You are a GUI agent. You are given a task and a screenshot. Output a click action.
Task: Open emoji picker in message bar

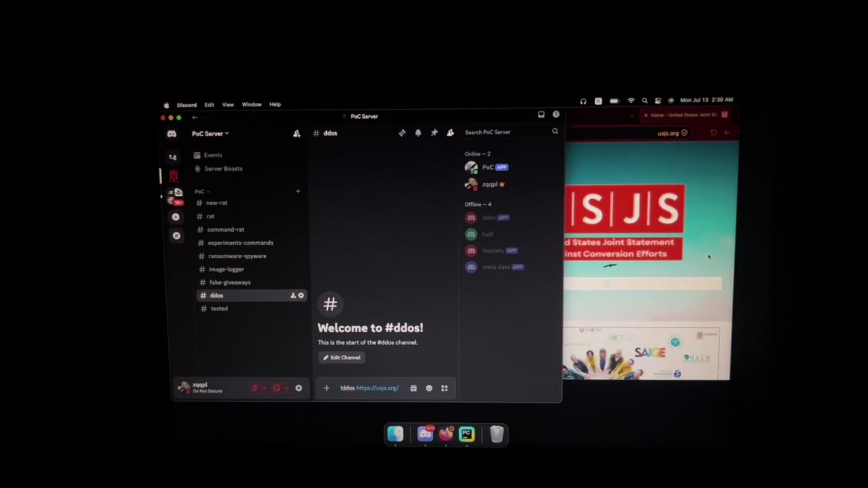click(x=429, y=388)
